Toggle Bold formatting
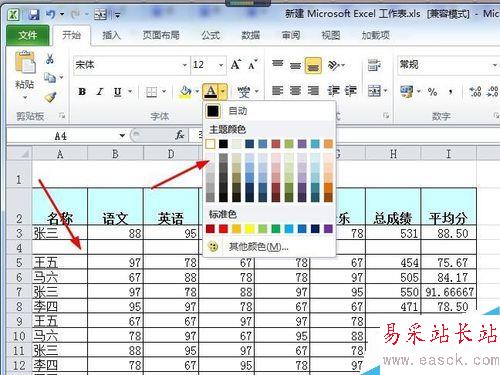The image size is (500, 375). click(x=82, y=92)
